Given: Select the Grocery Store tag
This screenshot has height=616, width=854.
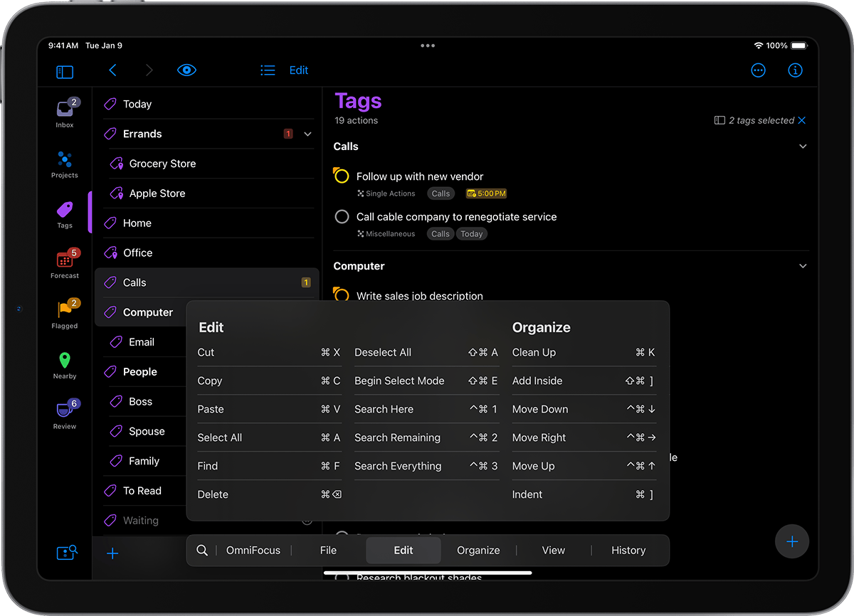Looking at the screenshot, I should pyautogui.click(x=208, y=164).
